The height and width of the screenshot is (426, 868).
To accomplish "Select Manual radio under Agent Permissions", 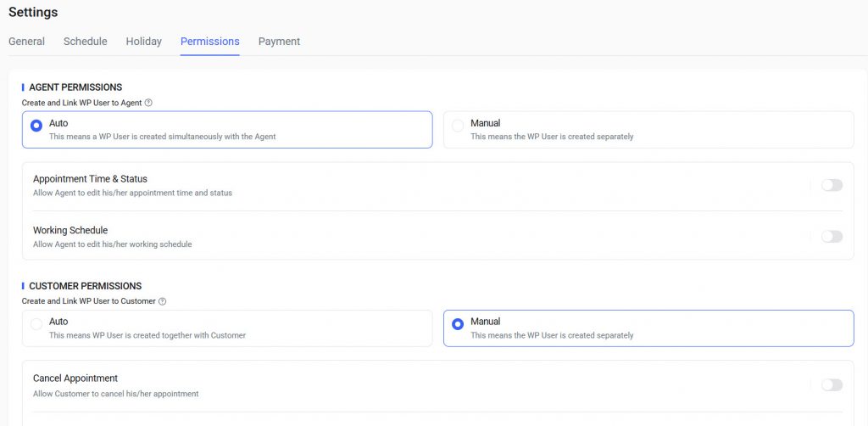I will 458,126.
